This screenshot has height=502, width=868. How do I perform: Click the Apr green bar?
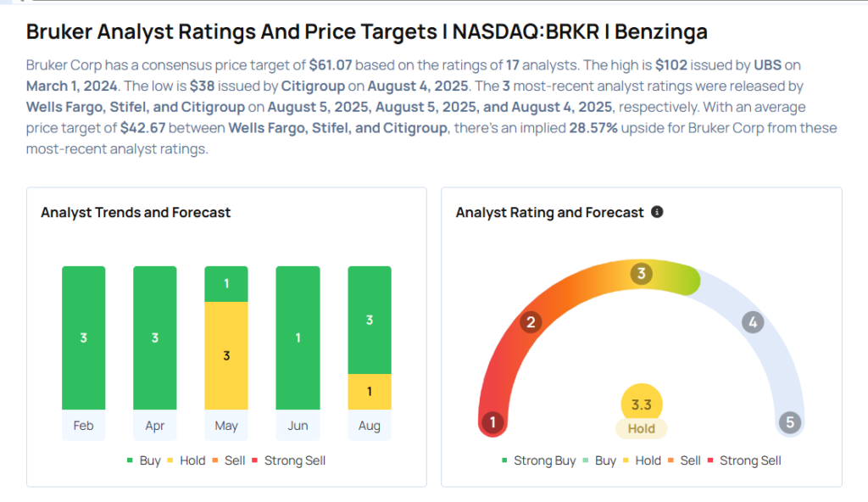(x=155, y=337)
